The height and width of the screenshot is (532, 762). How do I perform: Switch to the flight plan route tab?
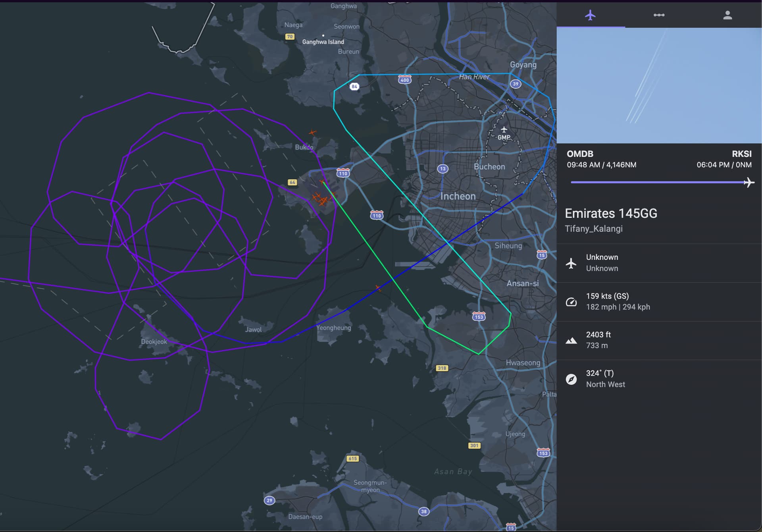tap(659, 15)
